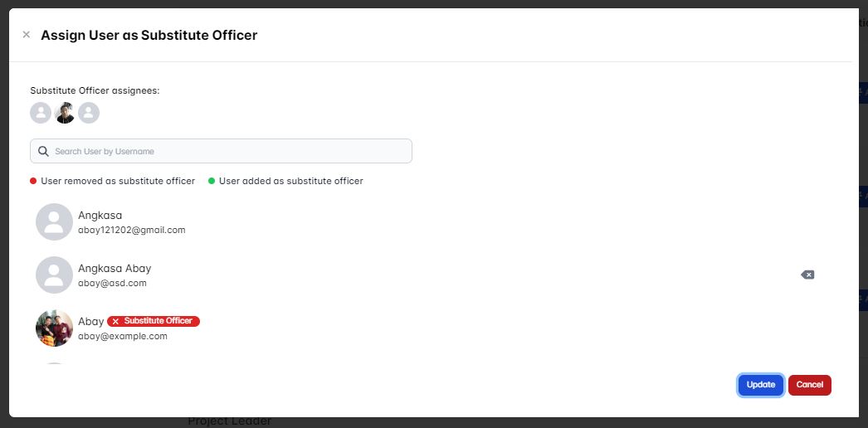Viewport: 868px width, 428px height.
Task: Click the red Cancel button
Action: point(810,385)
